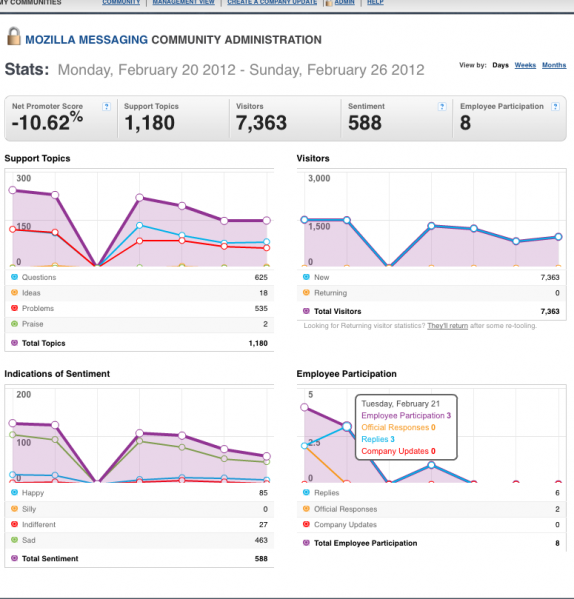Click the purple Total Sentiment legend dot
The image size is (574, 599).
tap(15, 558)
